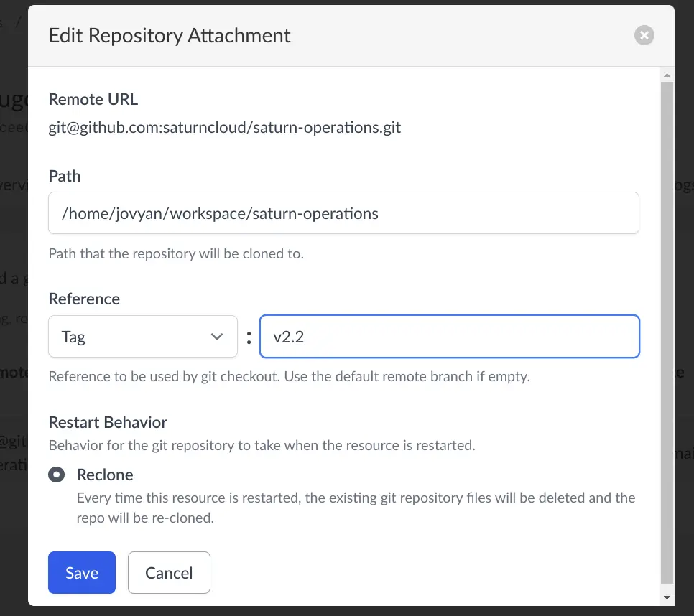Click the Edit Repository Attachment title
694x616 pixels.
169,34
